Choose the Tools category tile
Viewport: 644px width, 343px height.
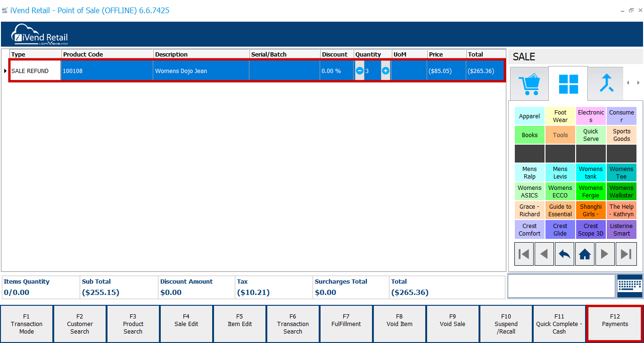pyautogui.click(x=560, y=135)
